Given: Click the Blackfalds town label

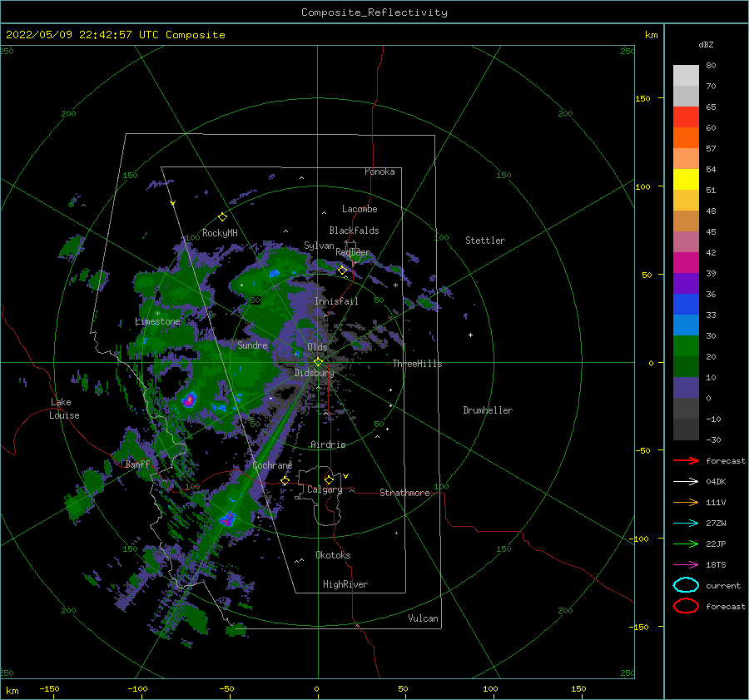Looking at the screenshot, I should click(354, 231).
